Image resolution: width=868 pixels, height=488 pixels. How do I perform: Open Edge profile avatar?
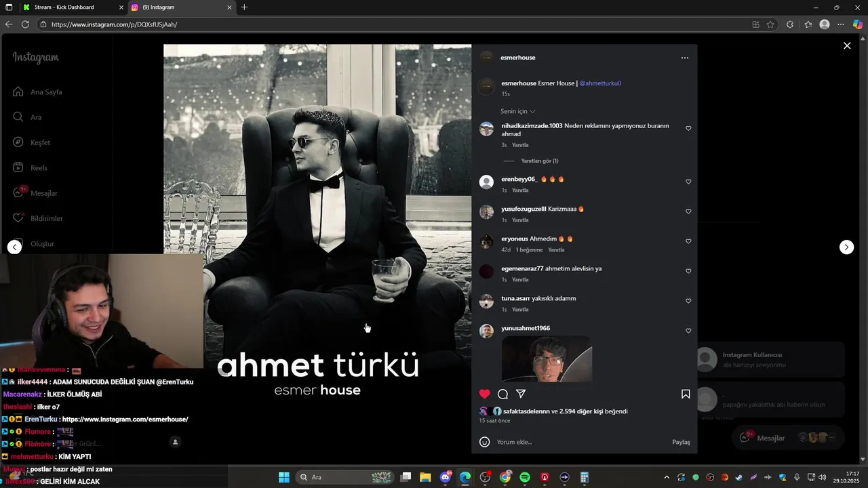(x=825, y=24)
